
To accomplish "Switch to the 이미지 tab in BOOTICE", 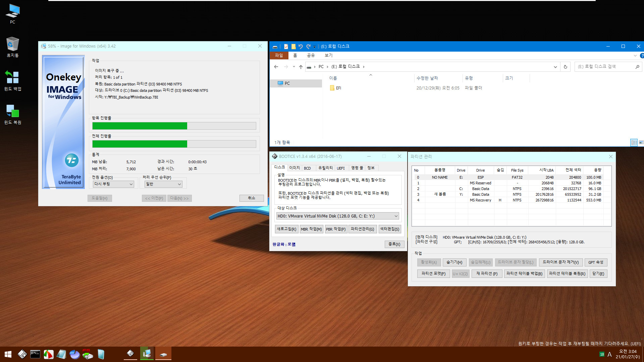I will point(294,168).
